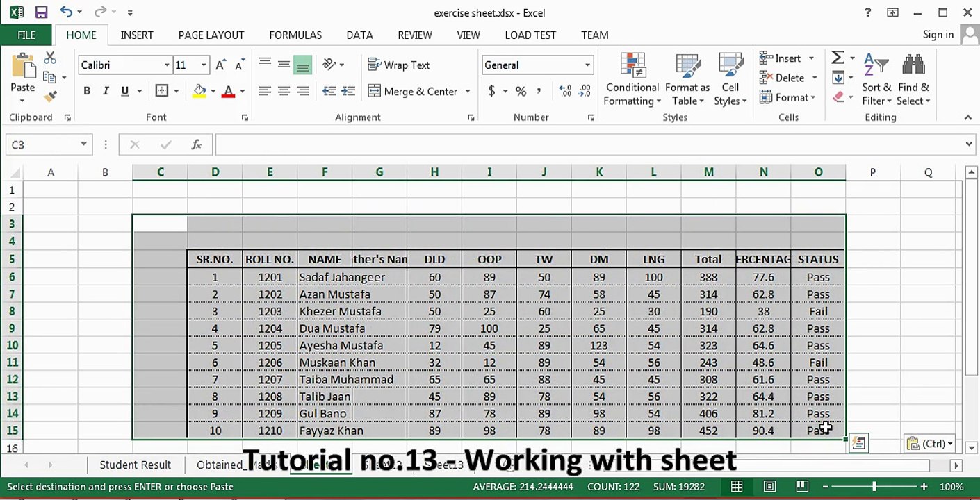980x500 pixels.
Task: Open the Calibri font name dropdown
Action: [x=167, y=65]
